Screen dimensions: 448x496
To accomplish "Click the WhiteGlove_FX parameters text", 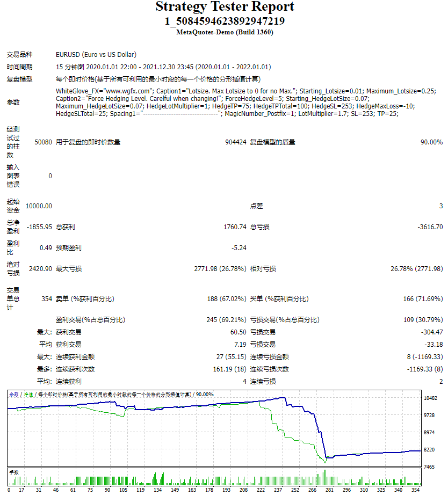I will pos(246,102).
